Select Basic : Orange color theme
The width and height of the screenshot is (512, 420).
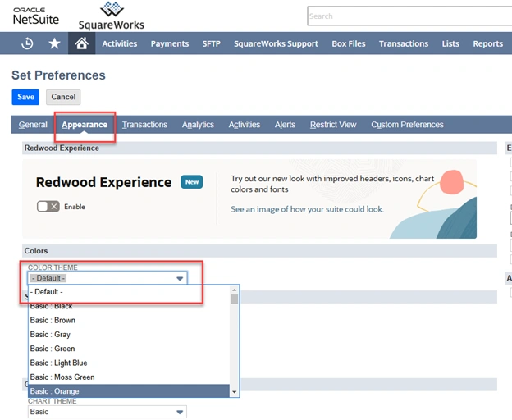click(54, 391)
